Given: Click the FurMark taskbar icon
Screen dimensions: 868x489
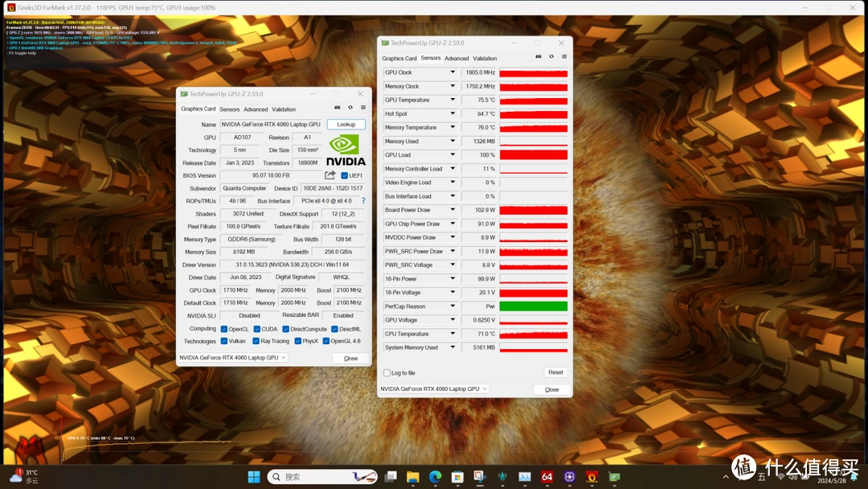Looking at the screenshot, I should pos(592,477).
